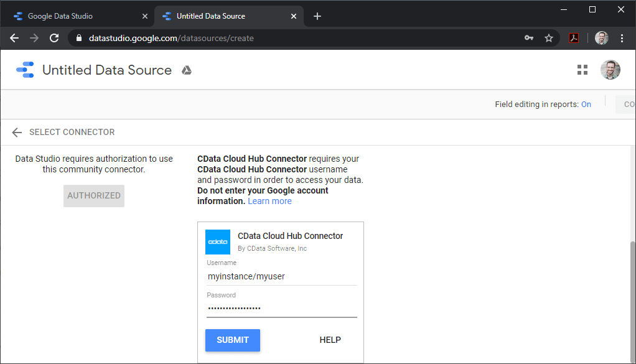
Task: Open the Adobe Acrobat extension
Action: 574,38
